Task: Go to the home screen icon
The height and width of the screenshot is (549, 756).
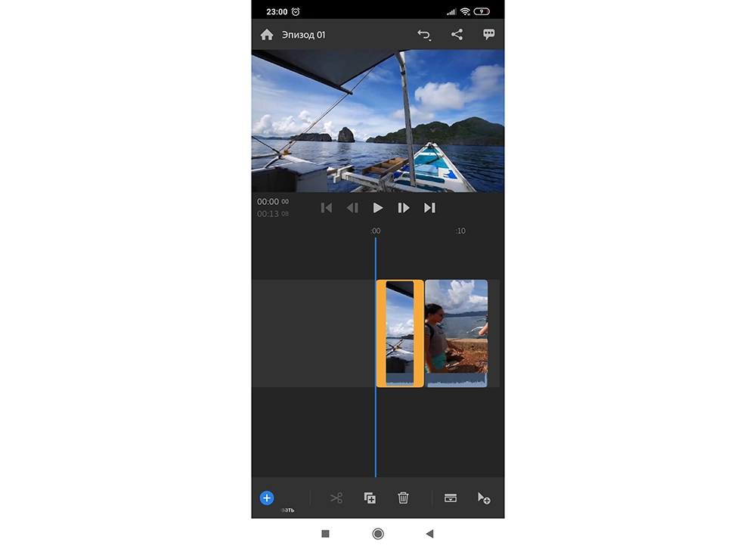Action: (x=267, y=35)
